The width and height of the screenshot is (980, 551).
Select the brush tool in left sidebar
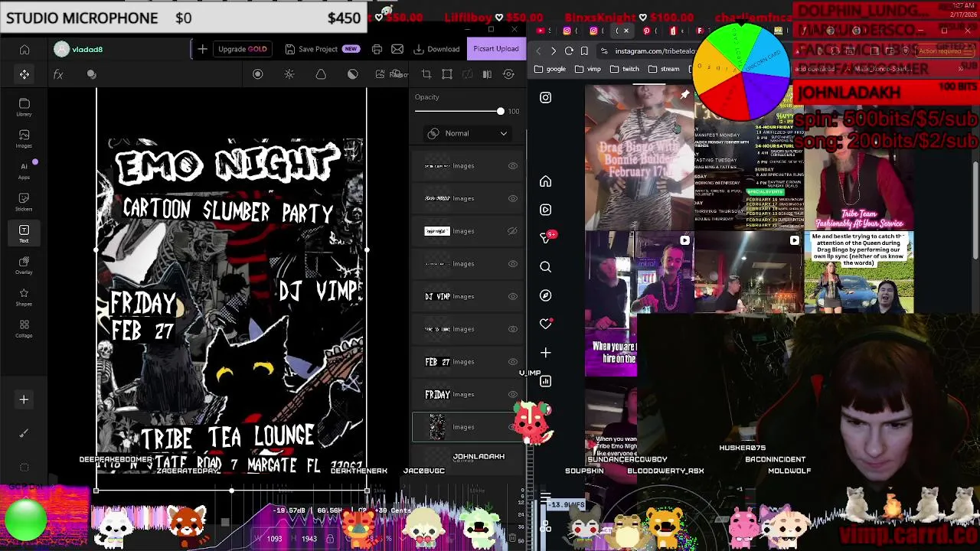click(x=24, y=433)
